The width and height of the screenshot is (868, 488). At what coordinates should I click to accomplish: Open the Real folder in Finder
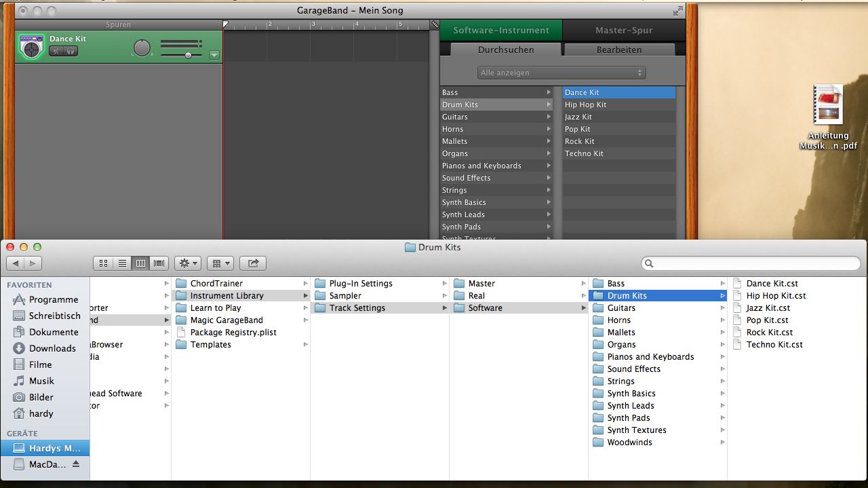pyautogui.click(x=519, y=296)
